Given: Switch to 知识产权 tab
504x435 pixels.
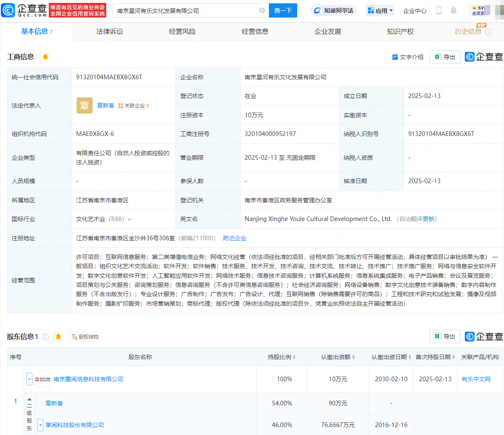Looking at the screenshot, I should 400,32.
